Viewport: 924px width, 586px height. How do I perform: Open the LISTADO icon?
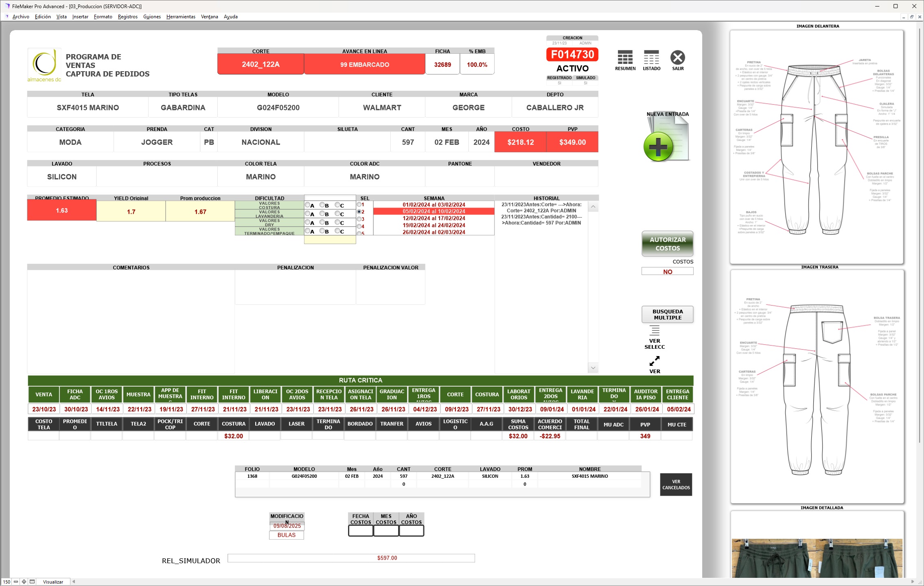pos(651,57)
